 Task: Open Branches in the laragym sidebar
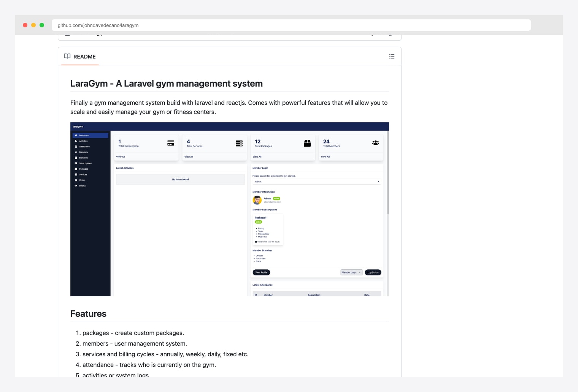pyautogui.click(x=83, y=158)
